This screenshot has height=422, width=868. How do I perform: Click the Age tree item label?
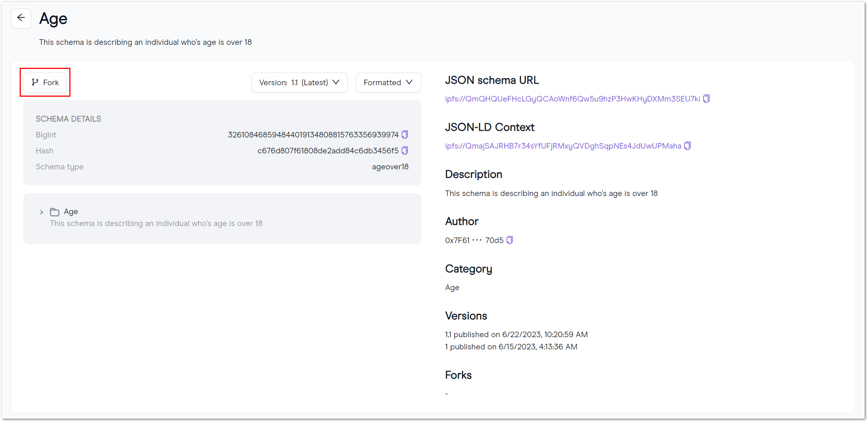point(71,212)
